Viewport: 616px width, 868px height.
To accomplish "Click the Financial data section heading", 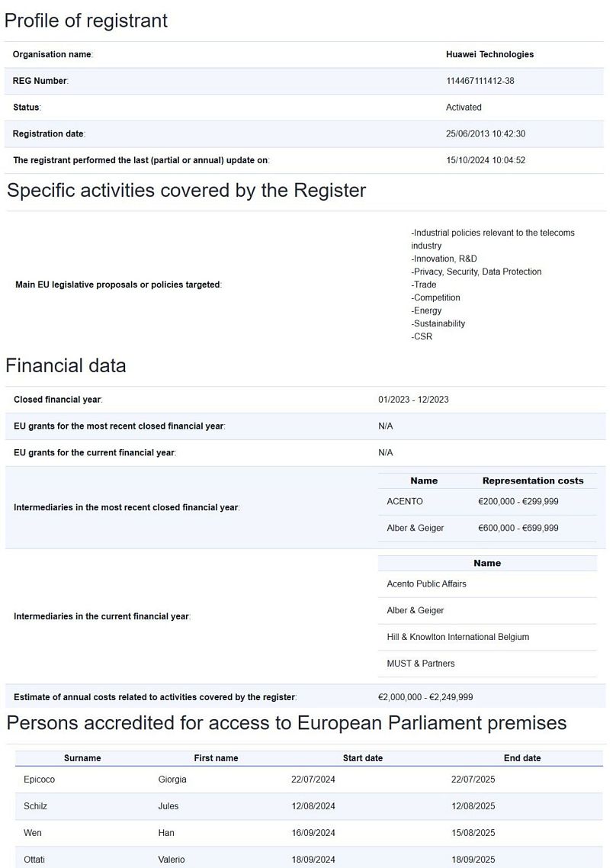I will point(66,366).
